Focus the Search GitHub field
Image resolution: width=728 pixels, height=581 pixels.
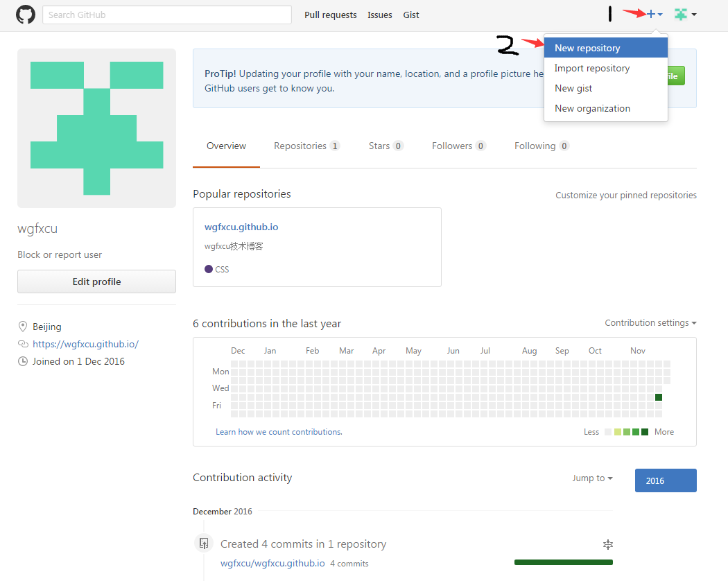click(166, 15)
